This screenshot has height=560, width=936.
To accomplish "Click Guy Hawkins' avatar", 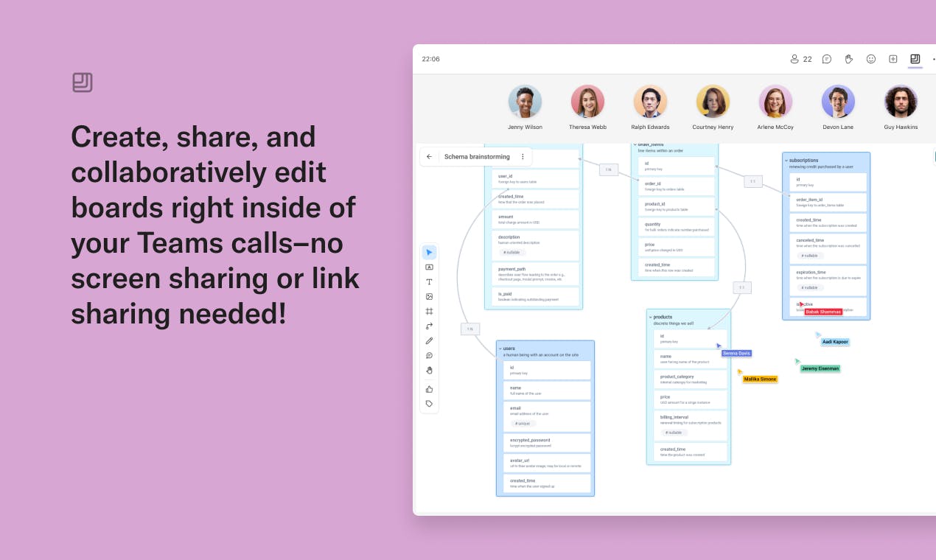I will click(x=901, y=102).
